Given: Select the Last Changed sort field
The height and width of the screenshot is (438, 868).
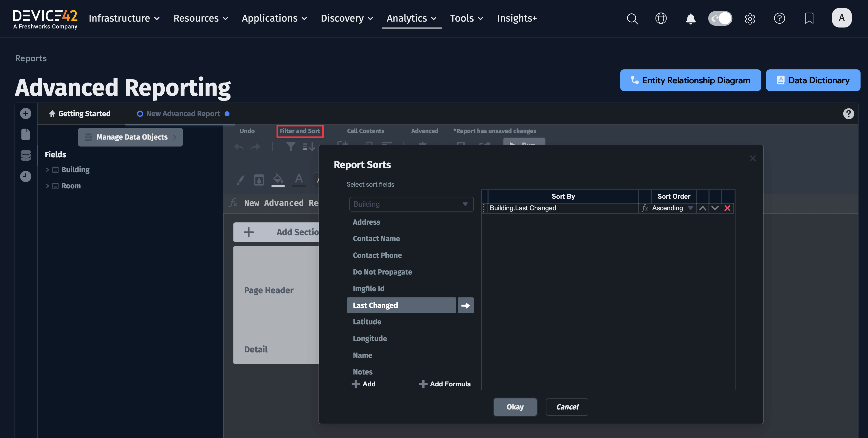Looking at the screenshot, I should click(401, 305).
